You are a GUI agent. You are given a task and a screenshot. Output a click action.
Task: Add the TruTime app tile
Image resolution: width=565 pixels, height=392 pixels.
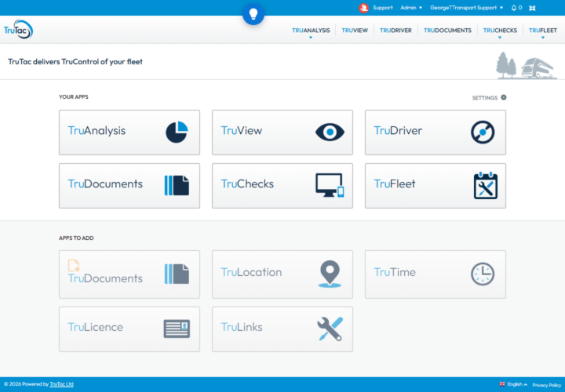tap(436, 274)
